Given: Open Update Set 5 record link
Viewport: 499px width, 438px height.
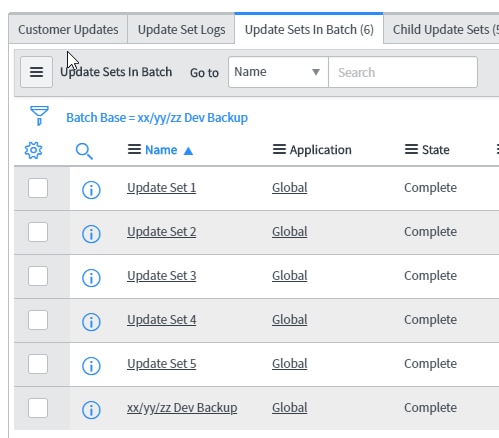Looking at the screenshot, I should pyautogui.click(x=162, y=364).
